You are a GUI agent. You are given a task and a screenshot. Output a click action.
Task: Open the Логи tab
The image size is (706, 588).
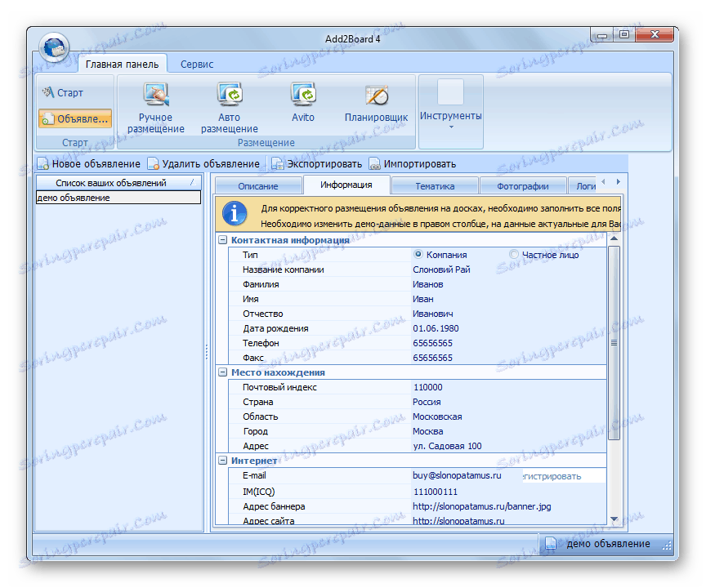pos(583,186)
